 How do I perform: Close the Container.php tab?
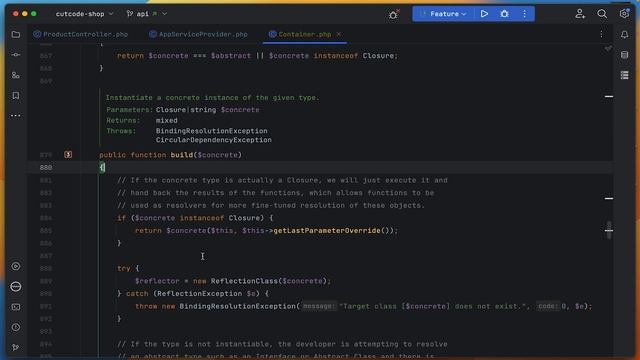339,34
